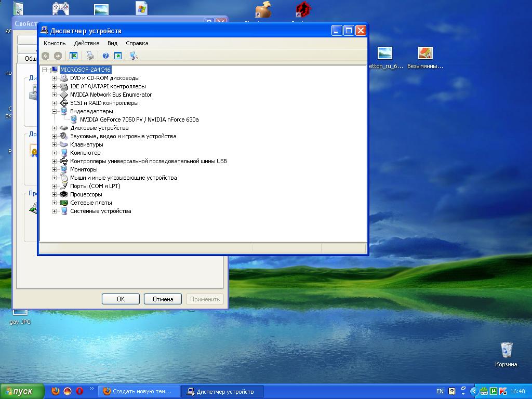
Task: Expand Системные устройства node
Action: [x=54, y=211]
